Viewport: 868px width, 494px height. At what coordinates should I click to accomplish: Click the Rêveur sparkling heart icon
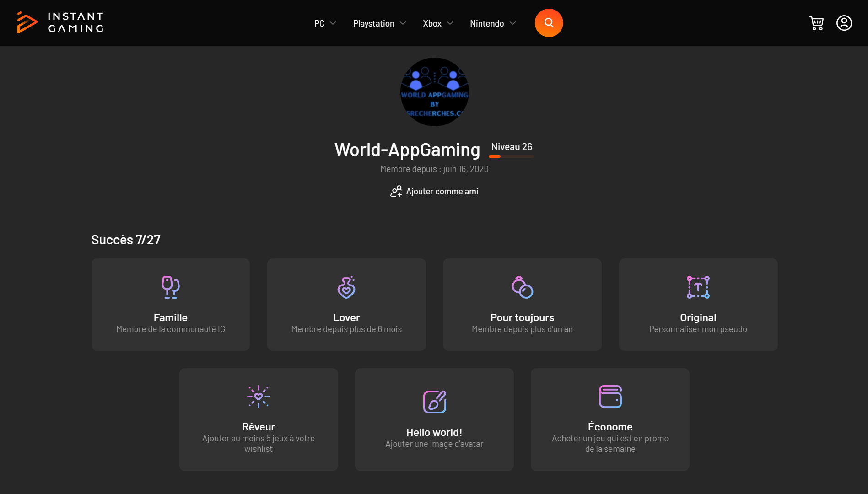[x=259, y=397]
